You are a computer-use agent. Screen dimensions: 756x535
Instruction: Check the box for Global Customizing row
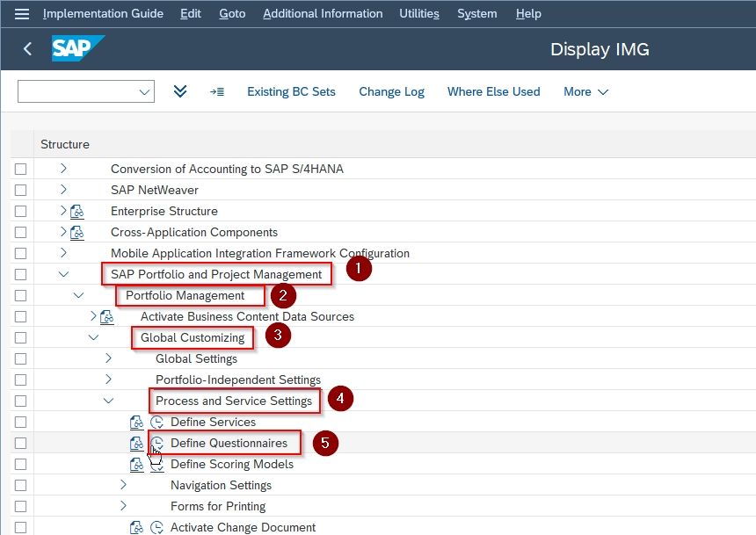coord(21,338)
